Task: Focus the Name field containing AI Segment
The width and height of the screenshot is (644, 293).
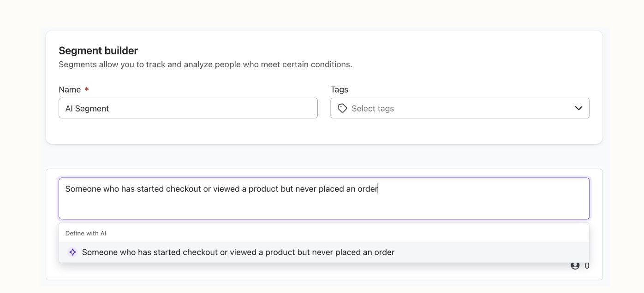Action: pos(188,108)
